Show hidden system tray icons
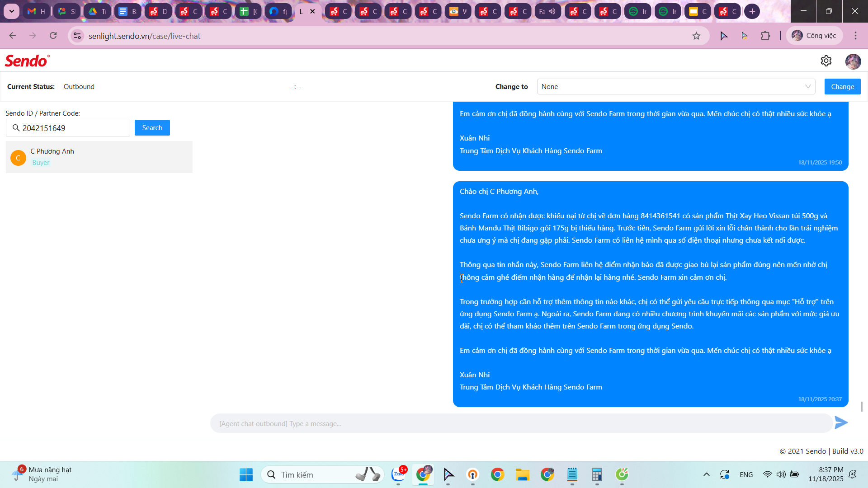 tap(706, 474)
